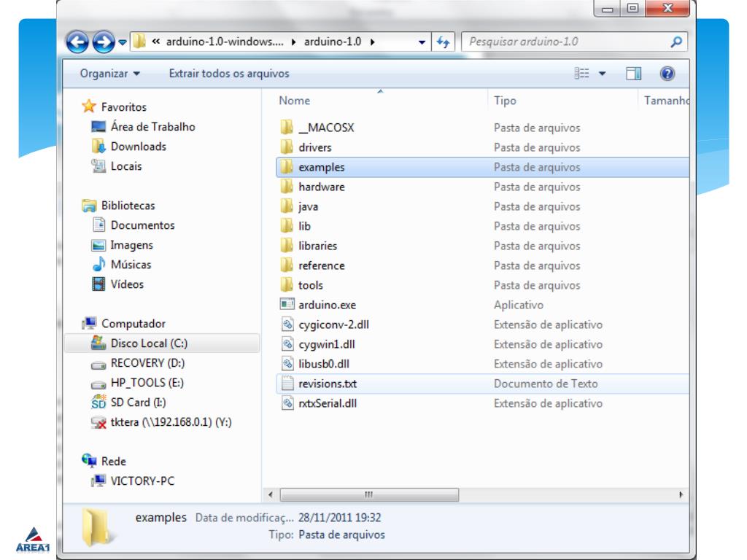Select the arduino-1.0-windows breadcrumb segment
This screenshot has height=560, width=747.
tap(225, 42)
